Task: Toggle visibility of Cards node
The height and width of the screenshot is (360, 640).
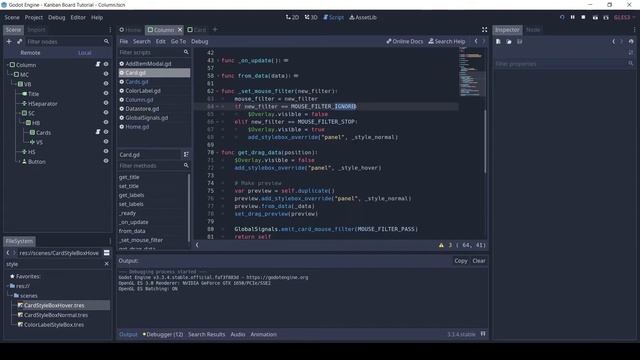Action: [106, 132]
